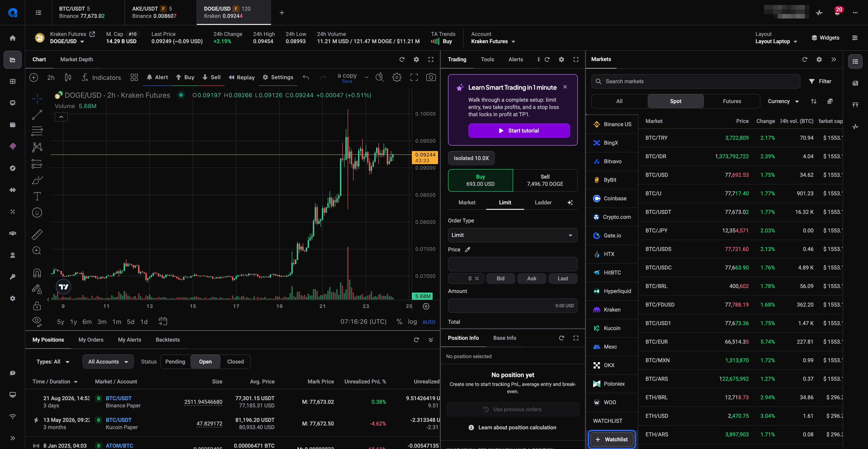Image resolution: width=868 pixels, height=449 pixels.
Task: Click the Isolated 10.0X leverage button
Action: 471,158
